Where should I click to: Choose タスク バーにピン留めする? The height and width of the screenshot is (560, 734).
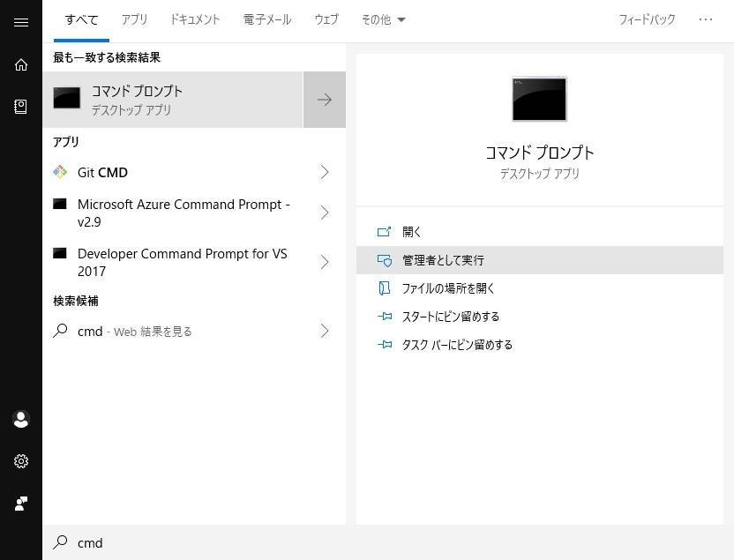coord(540,345)
